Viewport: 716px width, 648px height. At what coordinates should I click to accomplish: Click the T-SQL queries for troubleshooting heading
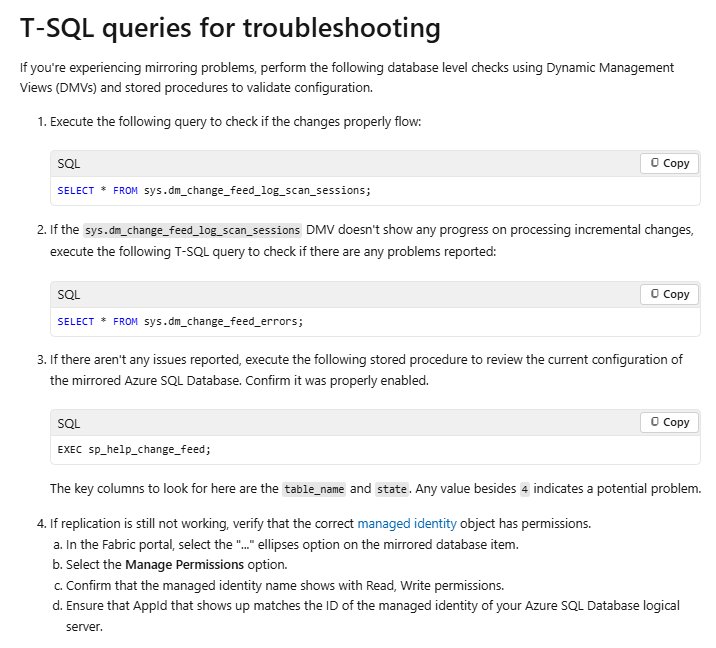pos(230,28)
